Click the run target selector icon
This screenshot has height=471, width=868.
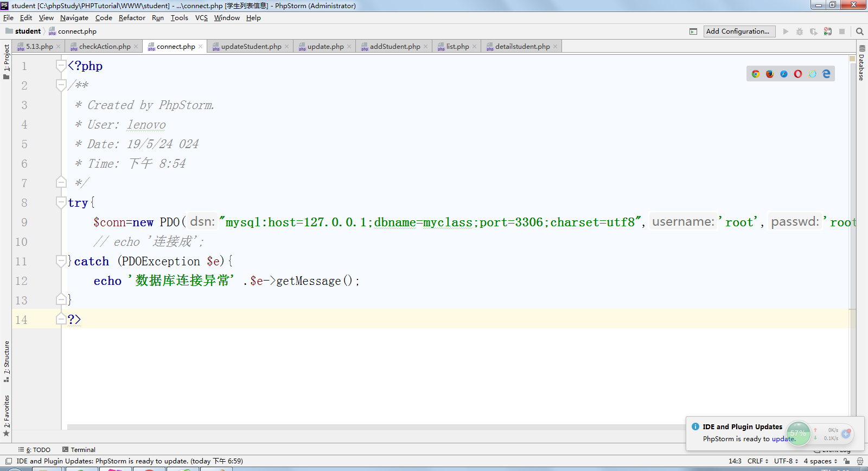[693, 31]
